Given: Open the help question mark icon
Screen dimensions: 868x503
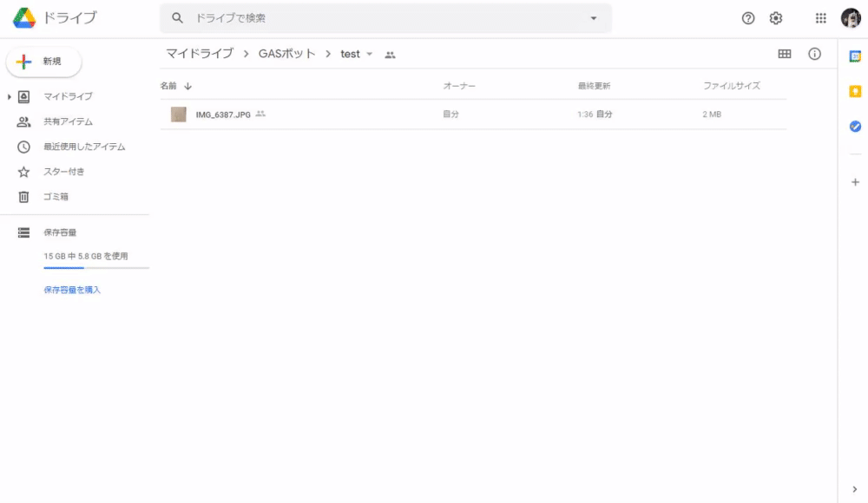Looking at the screenshot, I should [x=748, y=18].
